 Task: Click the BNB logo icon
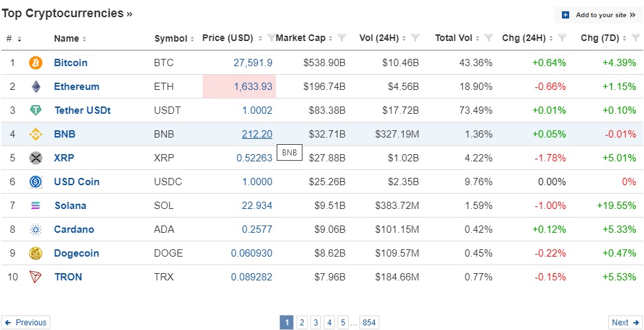(36, 134)
